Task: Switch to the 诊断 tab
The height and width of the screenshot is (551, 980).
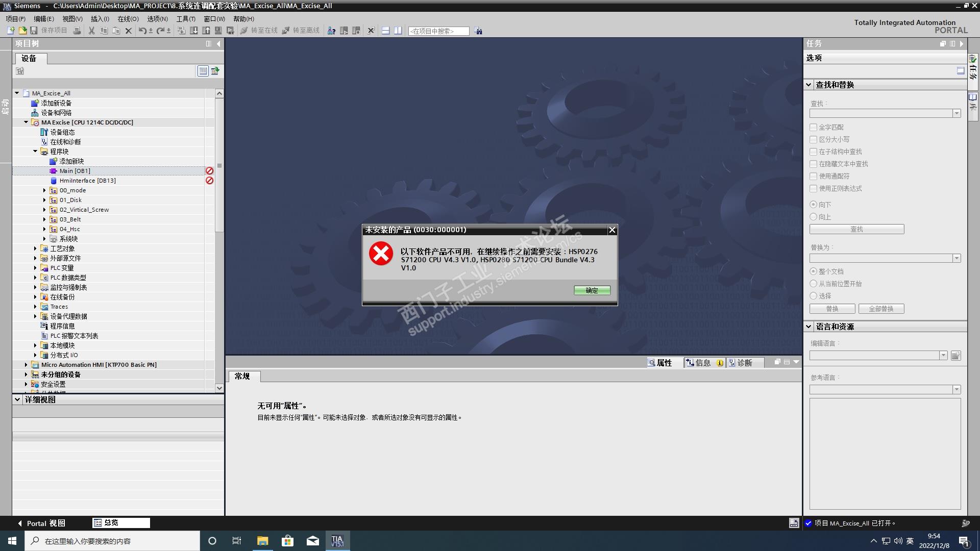Action: [x=744, y=363]
